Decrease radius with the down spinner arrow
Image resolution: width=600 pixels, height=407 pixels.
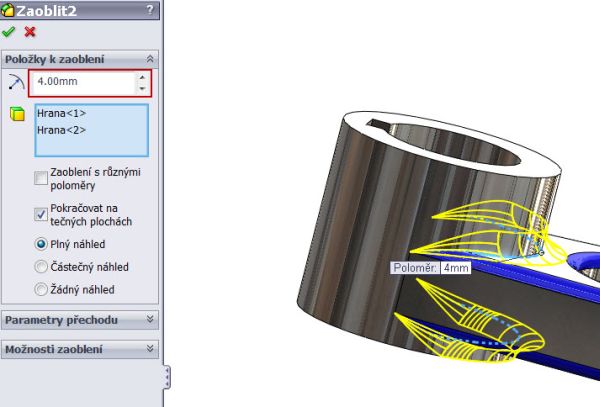(142, 89)
